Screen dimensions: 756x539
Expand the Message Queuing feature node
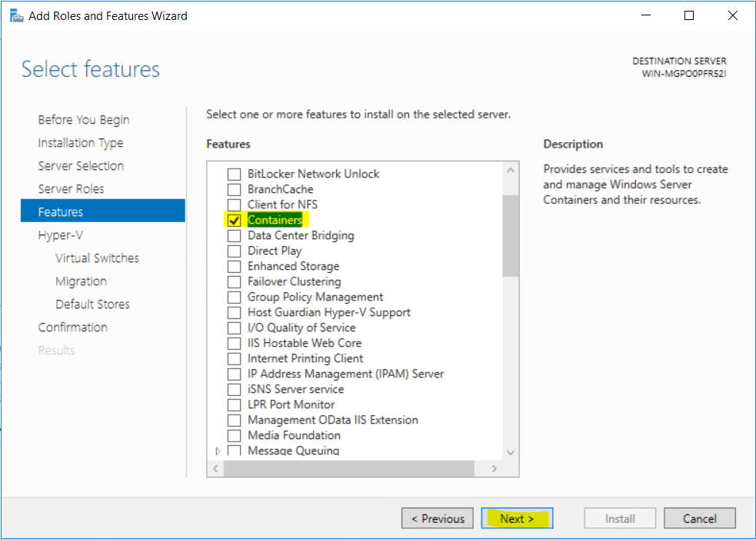pyautogui.click(x=218, y=450)
